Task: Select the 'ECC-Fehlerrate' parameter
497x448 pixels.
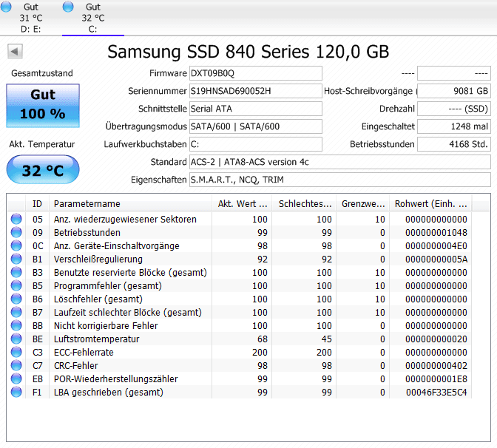Action: click(84, 353)
